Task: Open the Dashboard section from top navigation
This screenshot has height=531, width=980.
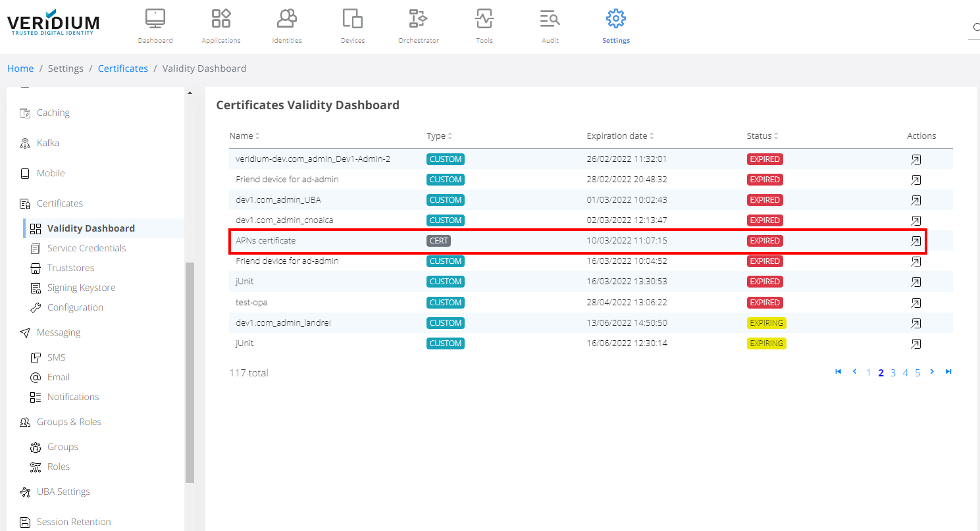Action: [x=155, y=25]
